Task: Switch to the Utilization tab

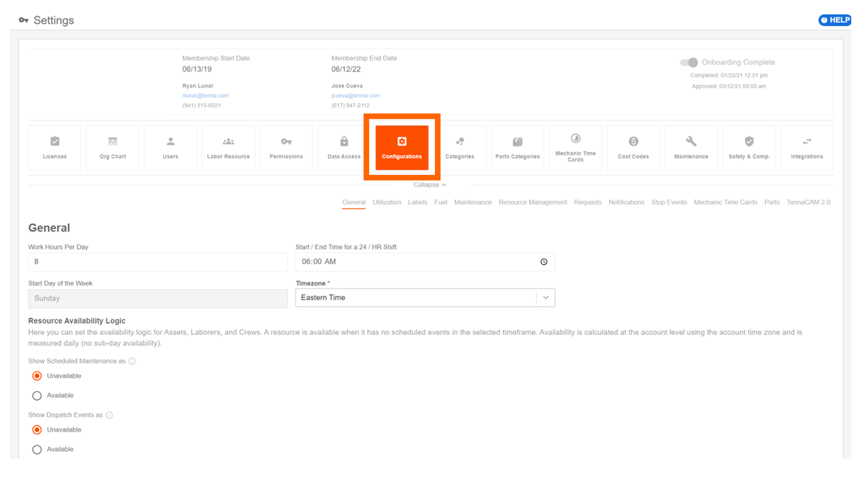Action: pyautogui.click(x=387, y=202)
